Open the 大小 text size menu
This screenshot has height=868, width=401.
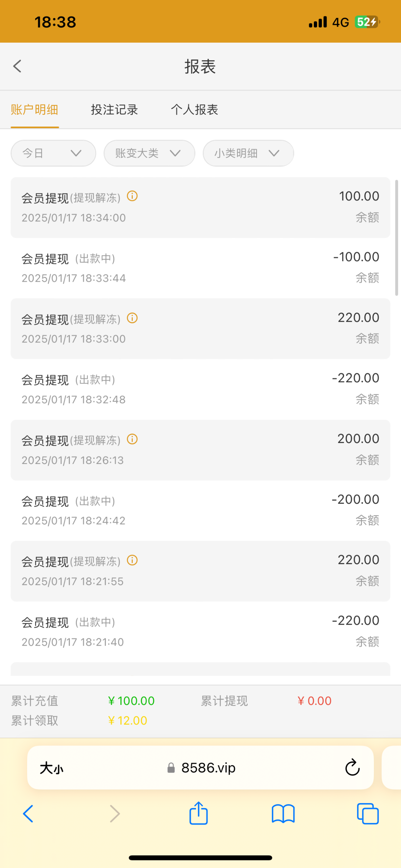52,768
